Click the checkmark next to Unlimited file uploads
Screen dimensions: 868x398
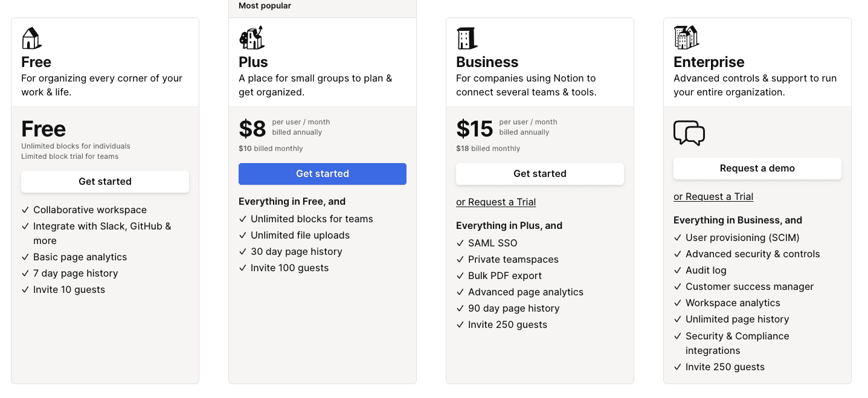tap(242, 235)
